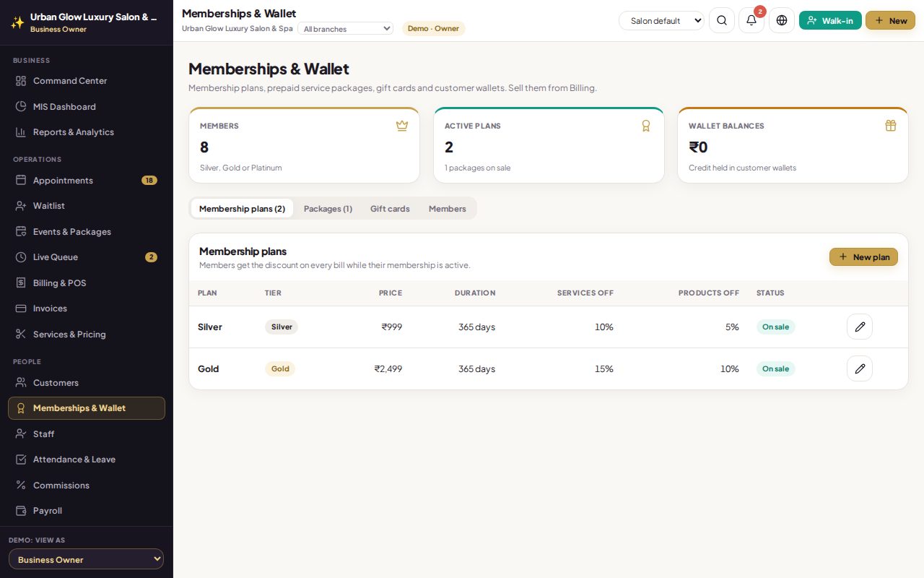Click the Payroll wallet icon
The height and width of the screenshot is (578, 924).
point(21,511)
